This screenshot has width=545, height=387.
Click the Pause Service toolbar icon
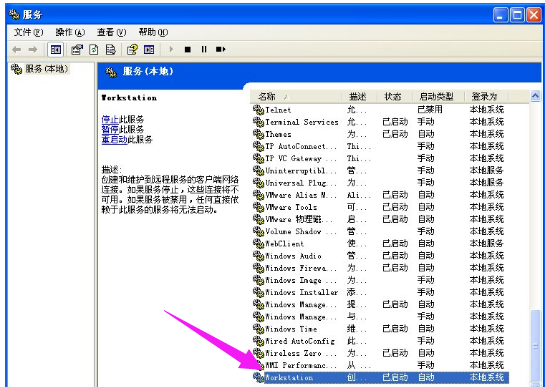click(204, 50)
